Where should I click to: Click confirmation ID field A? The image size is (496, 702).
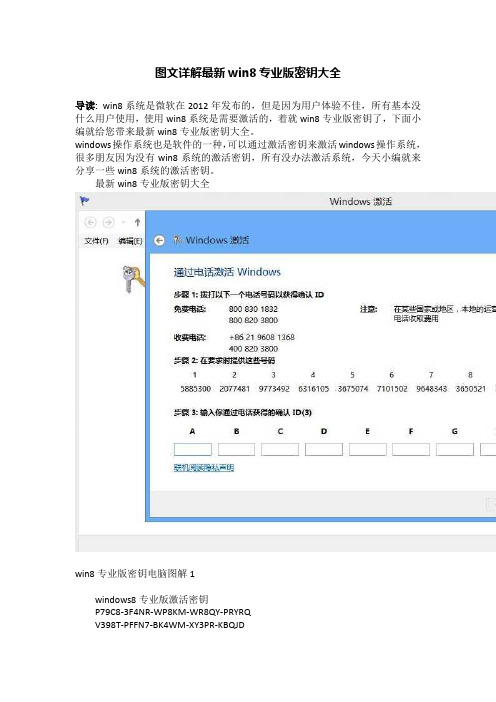[x=192, y=449]
